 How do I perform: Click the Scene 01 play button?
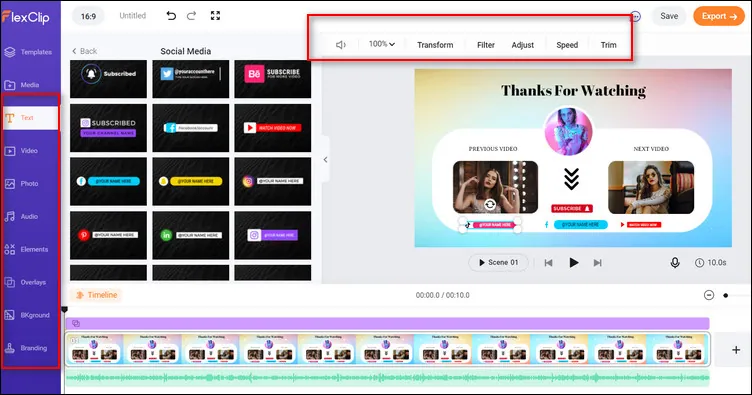click(499, 262)
